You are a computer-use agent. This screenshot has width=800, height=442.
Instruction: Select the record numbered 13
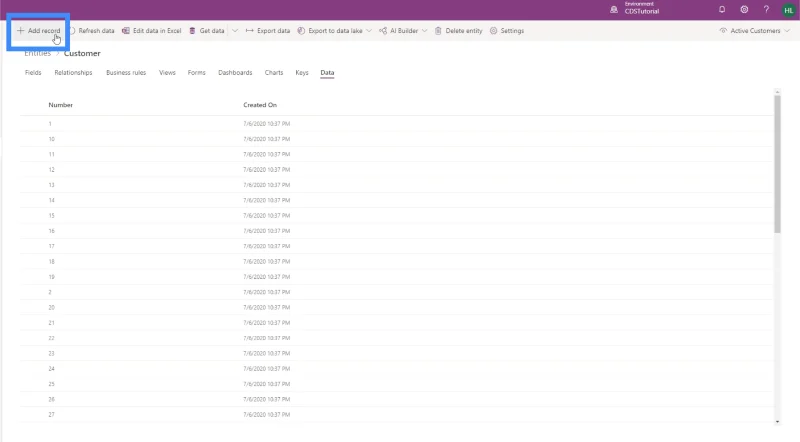(x=396, y=185)
